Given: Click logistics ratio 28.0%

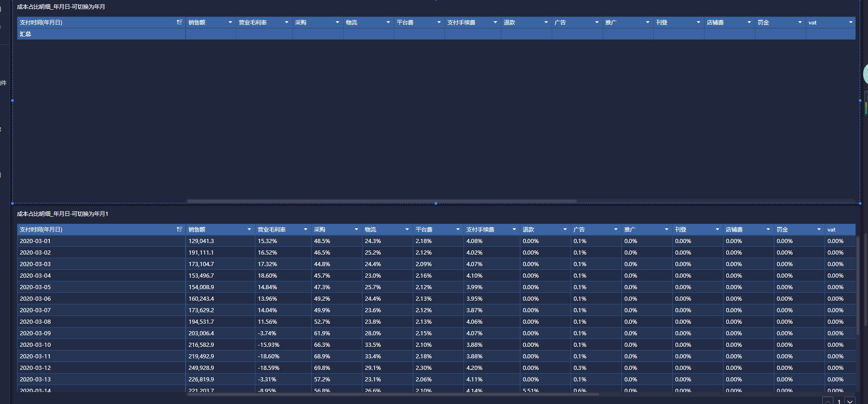Looking at the screenshot, I should point(373,333).
